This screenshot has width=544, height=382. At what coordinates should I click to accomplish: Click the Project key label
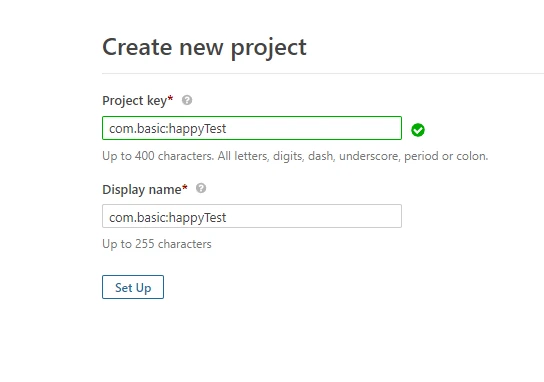(135, 101)
